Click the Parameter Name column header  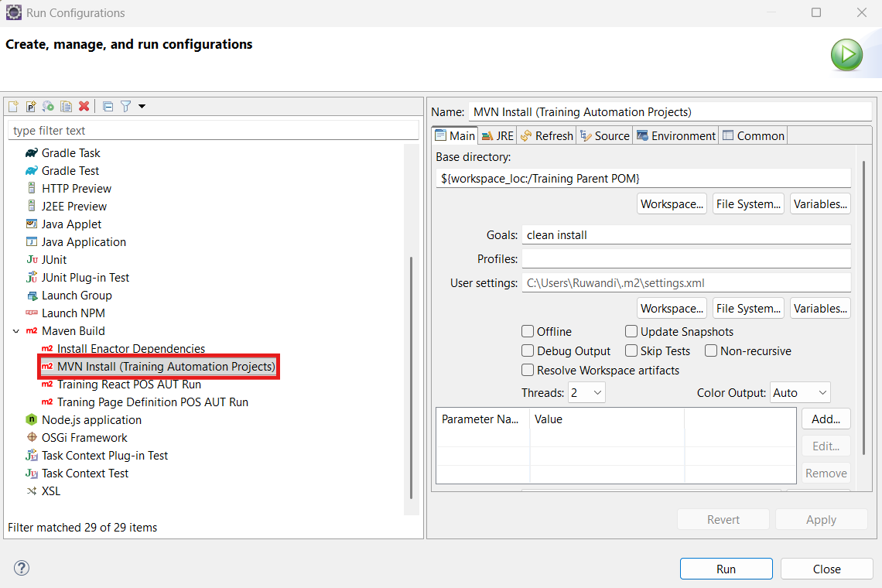pyautogui.click(x=483, y=419)
